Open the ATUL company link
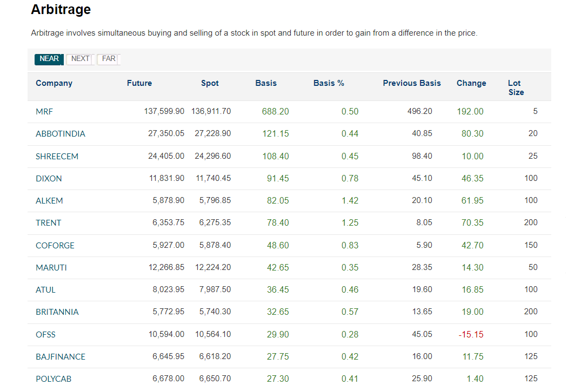 (45, 290)
